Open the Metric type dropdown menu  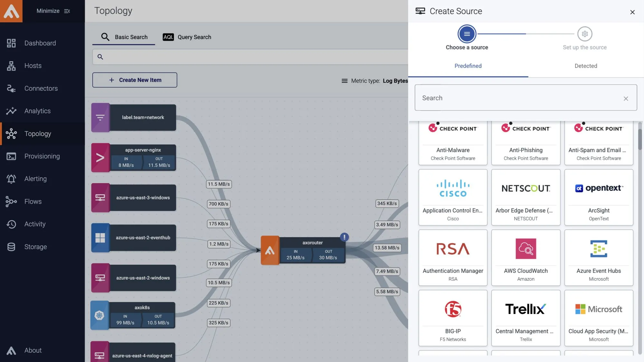coord(374,81)
